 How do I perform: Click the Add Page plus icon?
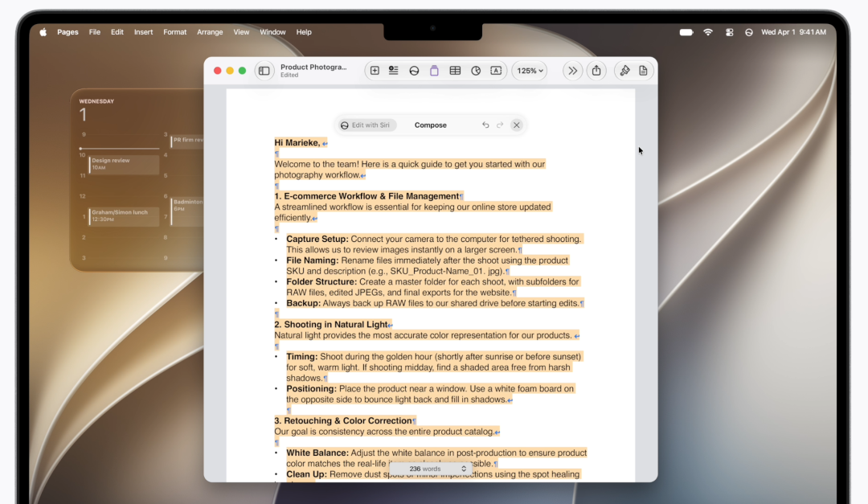click(x=375, y=71)
